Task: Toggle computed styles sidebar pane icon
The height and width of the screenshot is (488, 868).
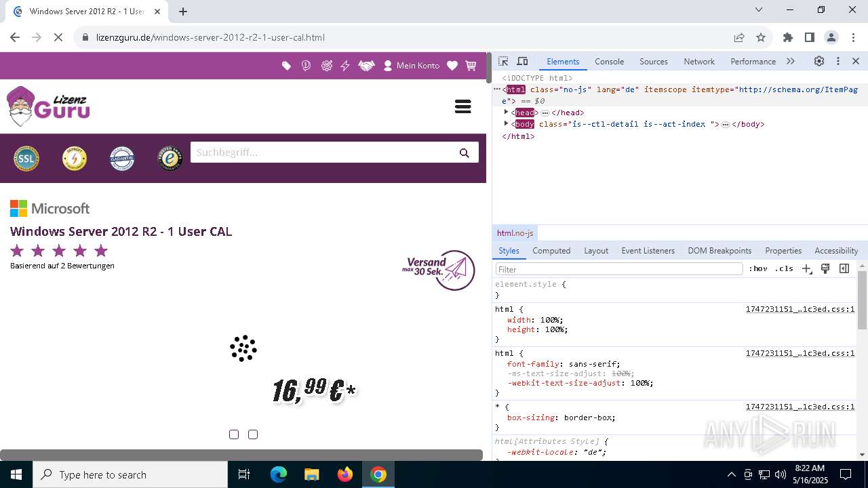Action: [844, 269]
